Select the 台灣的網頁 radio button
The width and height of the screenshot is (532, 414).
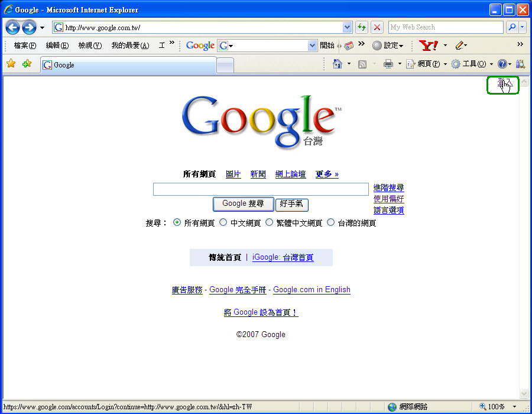coord(331,222)
